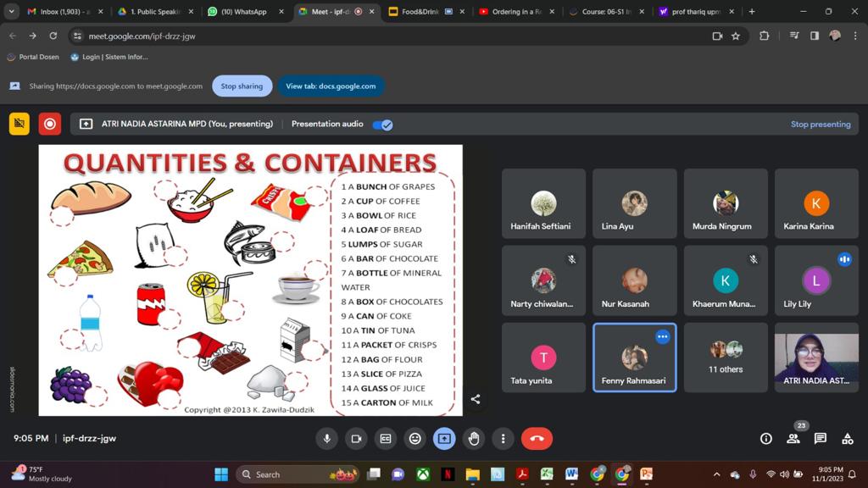Select Karina Karina participant tile
The width and height of the screenshot is (868, 488).
816,203
